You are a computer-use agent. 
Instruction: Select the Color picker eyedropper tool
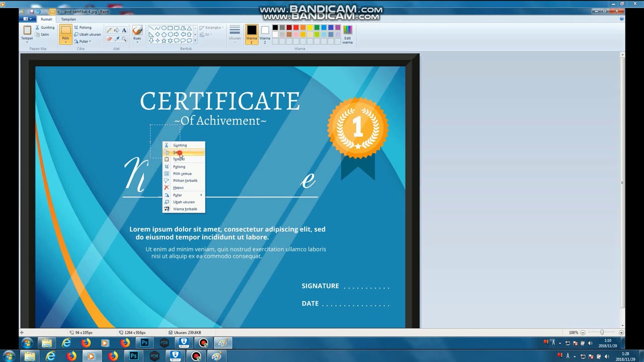pos(117,39)
